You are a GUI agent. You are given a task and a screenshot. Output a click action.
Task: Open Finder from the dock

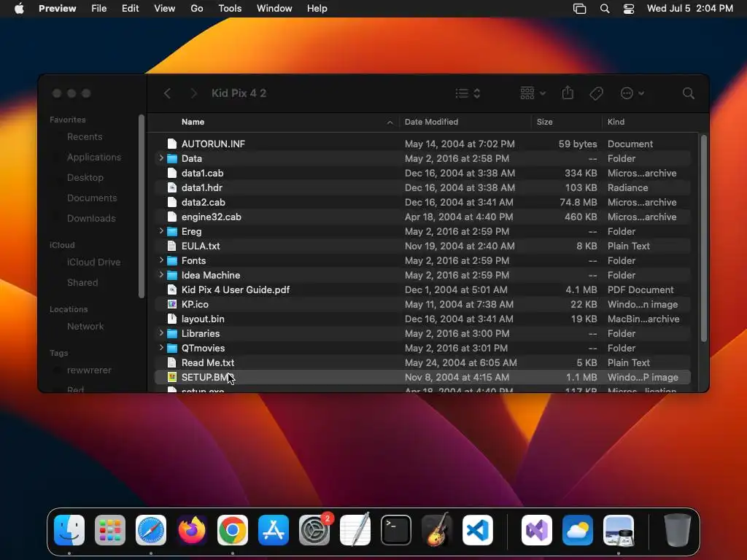[69, 530]
